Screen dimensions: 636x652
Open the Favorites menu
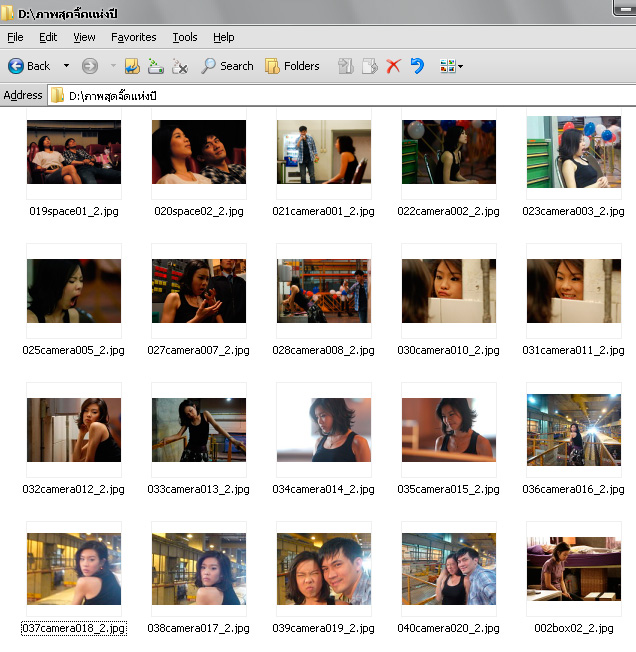(x=133, y=37)
